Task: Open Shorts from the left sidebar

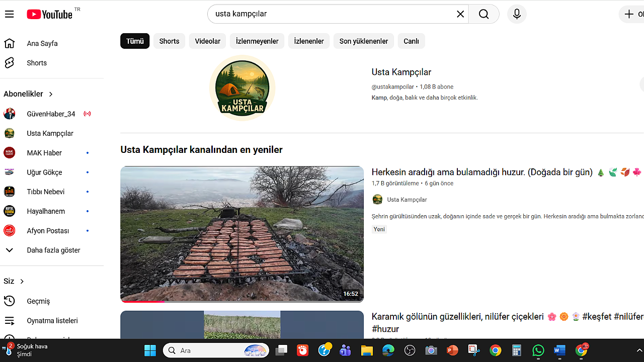Action: pos(36,63)
